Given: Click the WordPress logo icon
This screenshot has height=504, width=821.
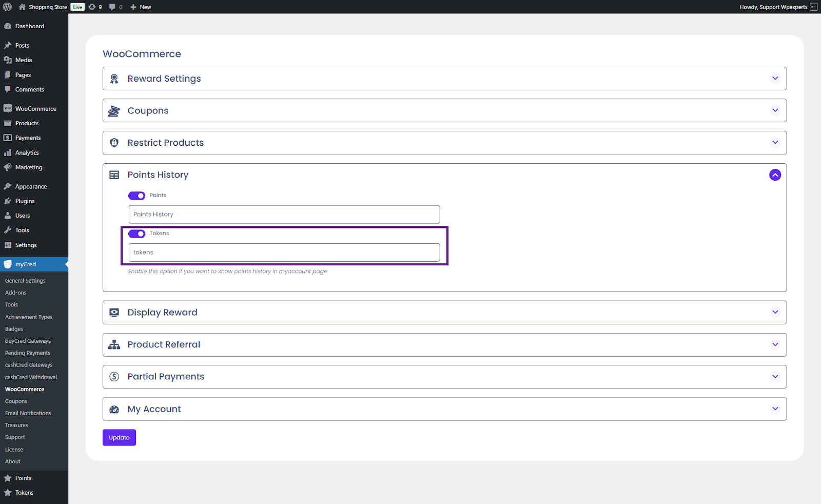Looking at the screenshot, I should point(8,7).
